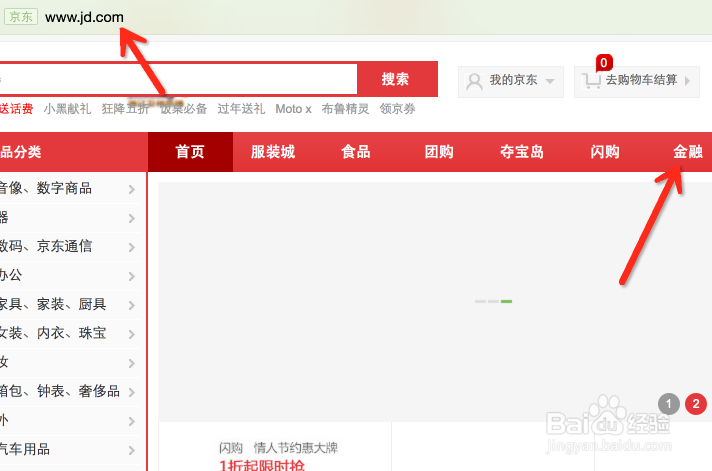Open the 数码、京东通信 category
Screen dimensions: 712x471
click(x=46, y=246)
